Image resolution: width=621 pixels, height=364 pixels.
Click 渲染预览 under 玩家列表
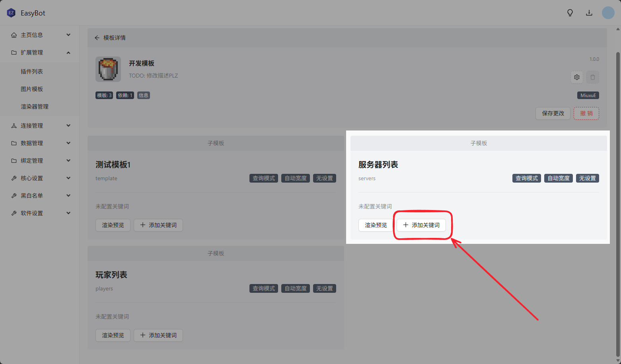(x=113, y=335)
